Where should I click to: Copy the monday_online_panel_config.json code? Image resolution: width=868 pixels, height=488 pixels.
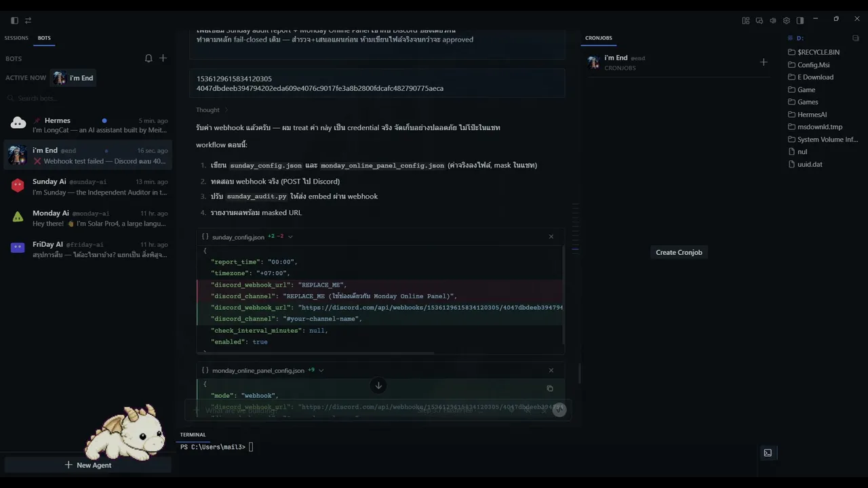(x=550, y=388)
